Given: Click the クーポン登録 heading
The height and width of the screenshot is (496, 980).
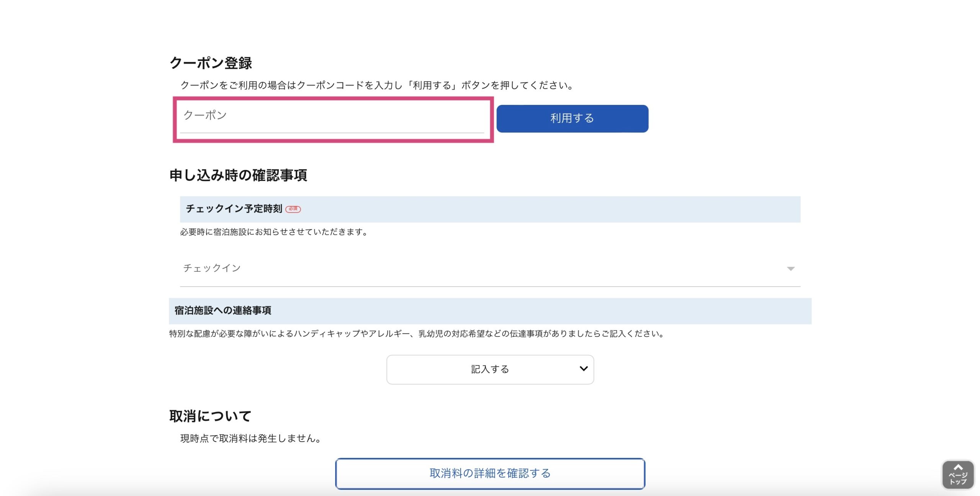Looking at the screenshot, I should [211, 63].
